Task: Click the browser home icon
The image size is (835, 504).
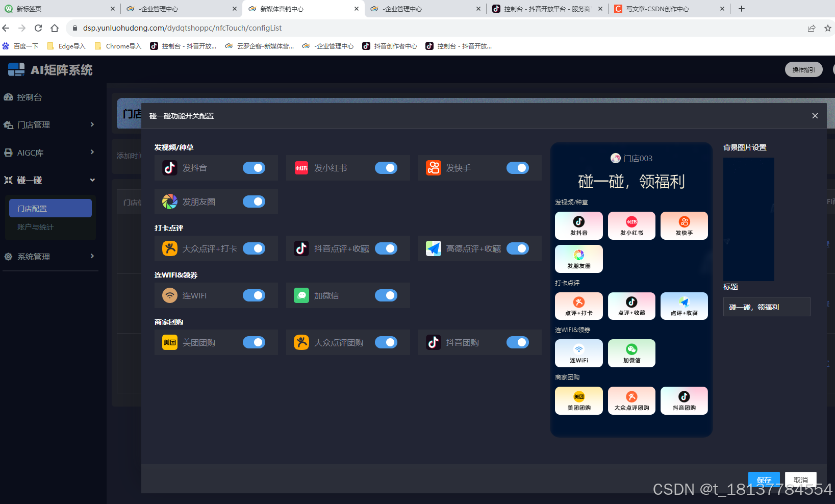Action: (x=55, y=28)
